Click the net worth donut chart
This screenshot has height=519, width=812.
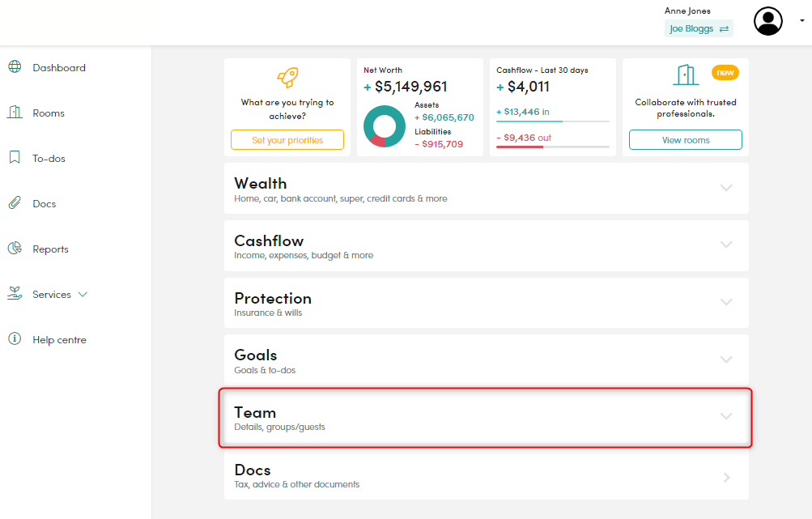(x=385, y=126)
